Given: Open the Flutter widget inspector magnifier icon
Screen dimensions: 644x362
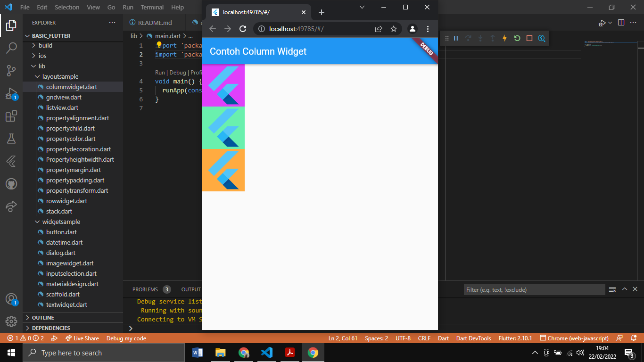Looking at the screenshot, I should pyautogui.click(x=541, y=38).
